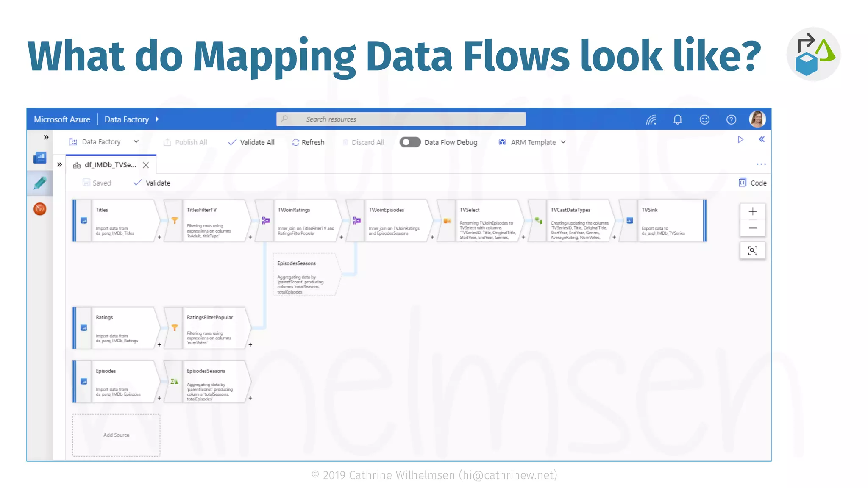Add transformation after TVJoinEpisodes plus
This screenshot has height=488, width=868.
coord(432,237)
